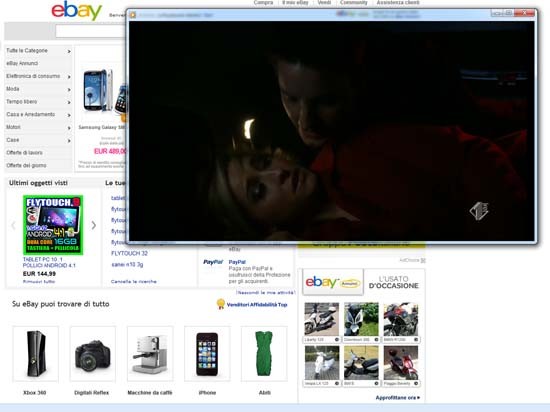Open the Compra menu in eBay header
This screenshot has height=412, width=550.
pos(263,2)
